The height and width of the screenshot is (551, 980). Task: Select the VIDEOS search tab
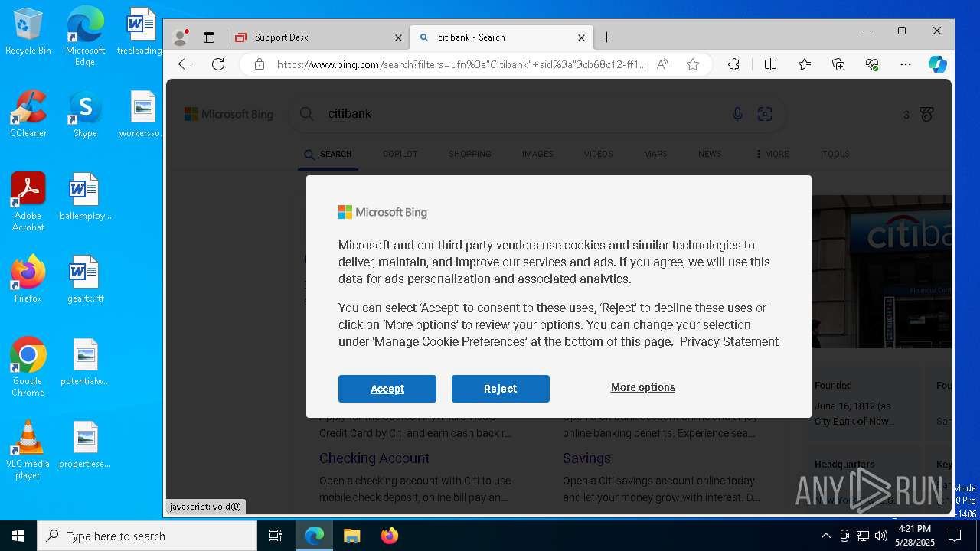[599, 154]
